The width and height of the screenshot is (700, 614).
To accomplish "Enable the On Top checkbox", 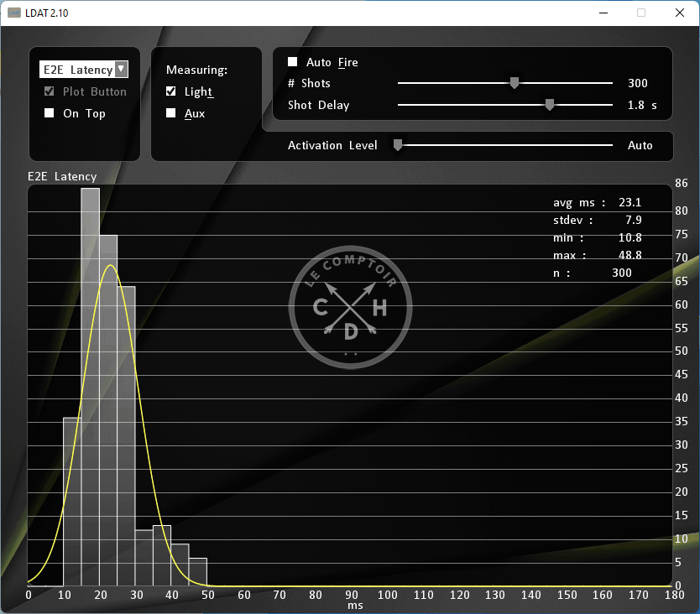I will 50,113.
